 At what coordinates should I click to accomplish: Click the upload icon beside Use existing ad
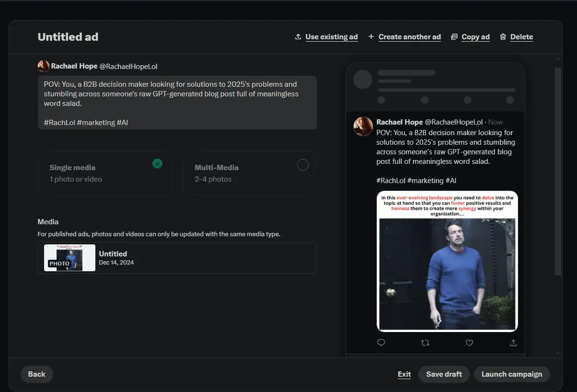point(298,37)
